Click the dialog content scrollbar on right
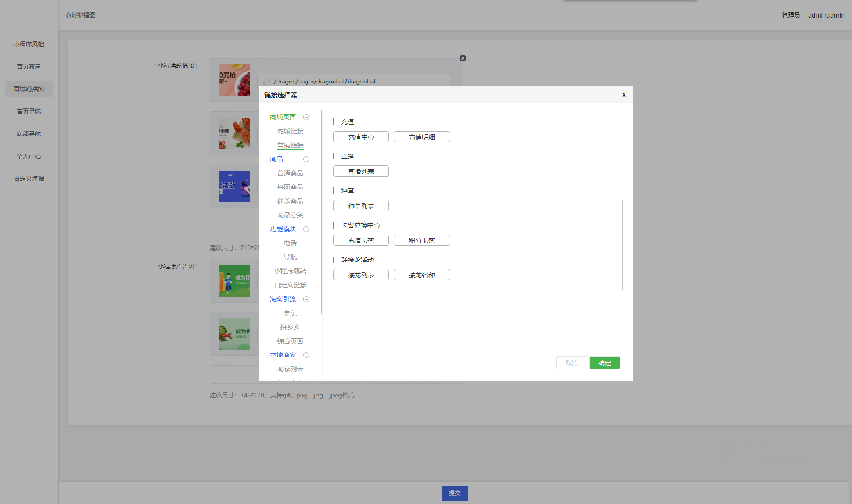Screen dimensions: 852x504 [x=622, y=245]
